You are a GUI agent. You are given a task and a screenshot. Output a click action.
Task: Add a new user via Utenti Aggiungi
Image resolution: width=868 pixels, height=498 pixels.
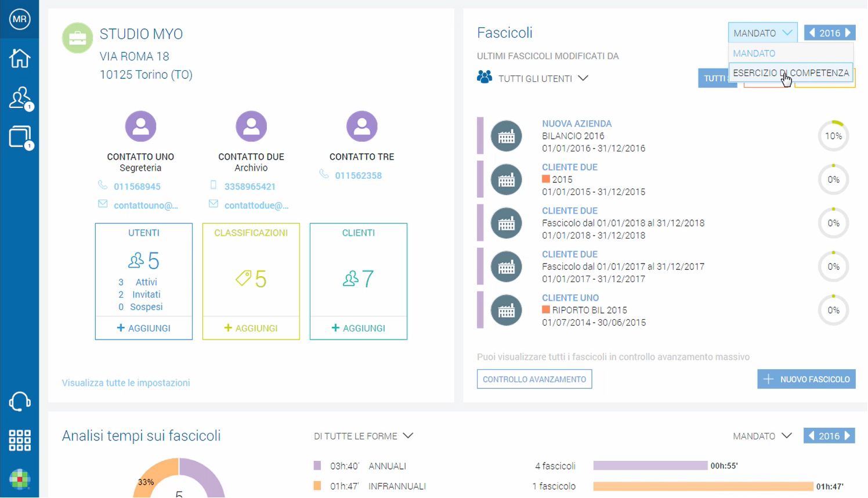click(143, 328)
